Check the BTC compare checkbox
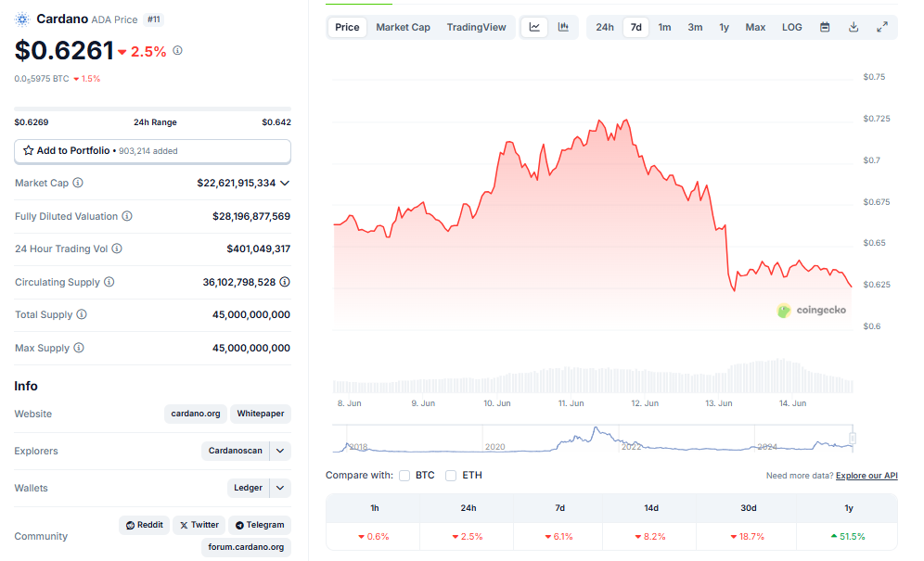Screen dimensions: 924x561 click(404, 476)
